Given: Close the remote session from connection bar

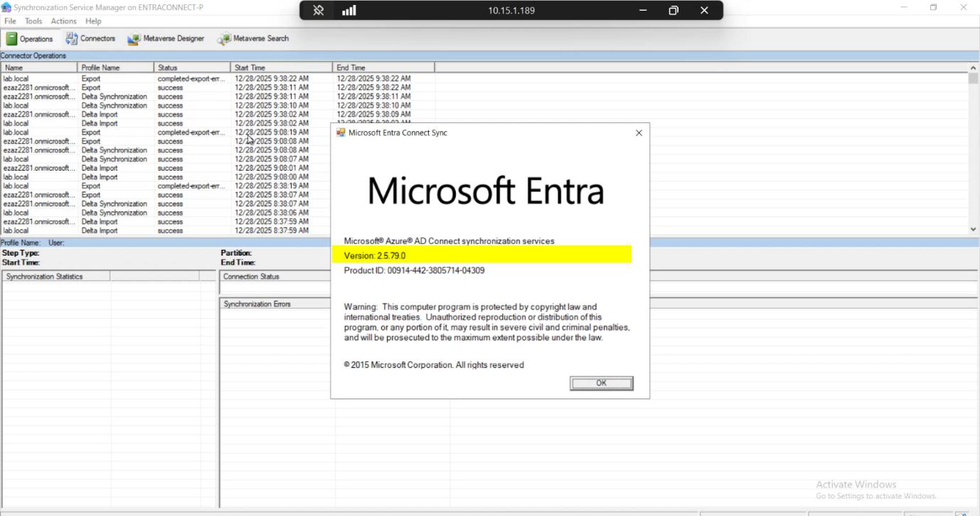Looking at the screenshot, I should click(x=704, y=11).
